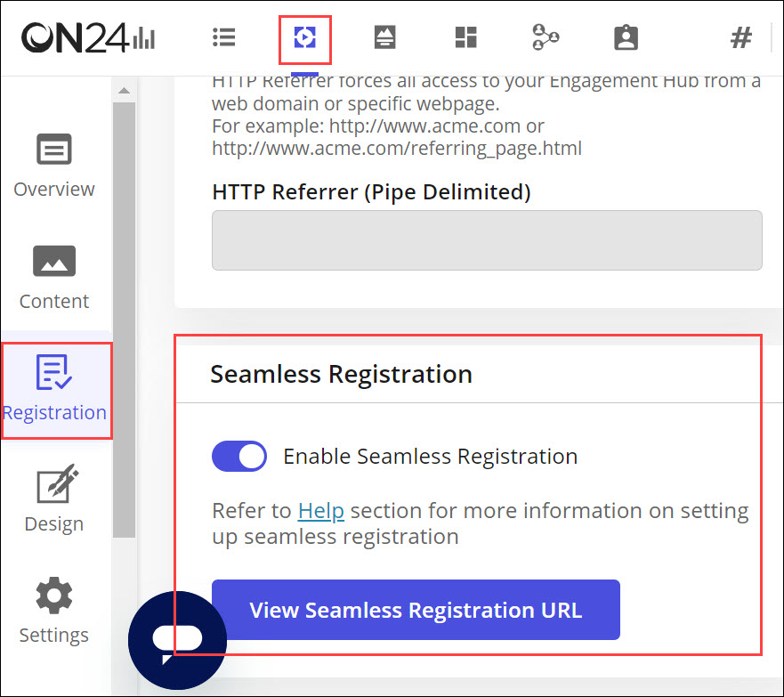Select the highlighted Engagement Hub icon
The image size is (784, 697).
[x=304, y=37]
